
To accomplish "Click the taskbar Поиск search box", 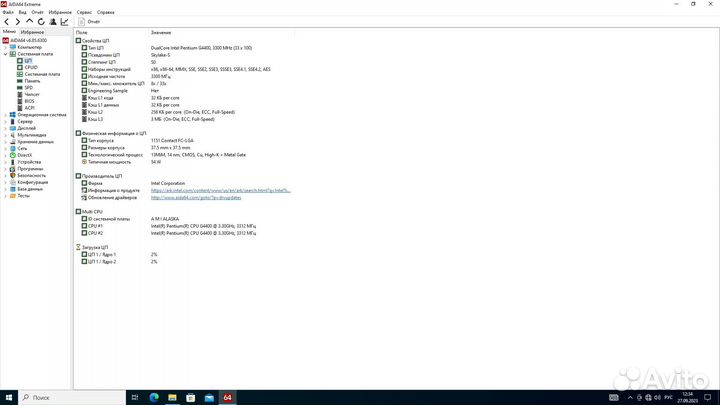I will [72, 398].
